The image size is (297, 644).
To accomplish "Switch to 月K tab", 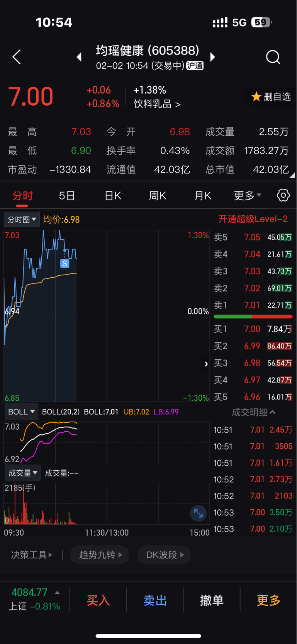I will (x=203, y=195).
